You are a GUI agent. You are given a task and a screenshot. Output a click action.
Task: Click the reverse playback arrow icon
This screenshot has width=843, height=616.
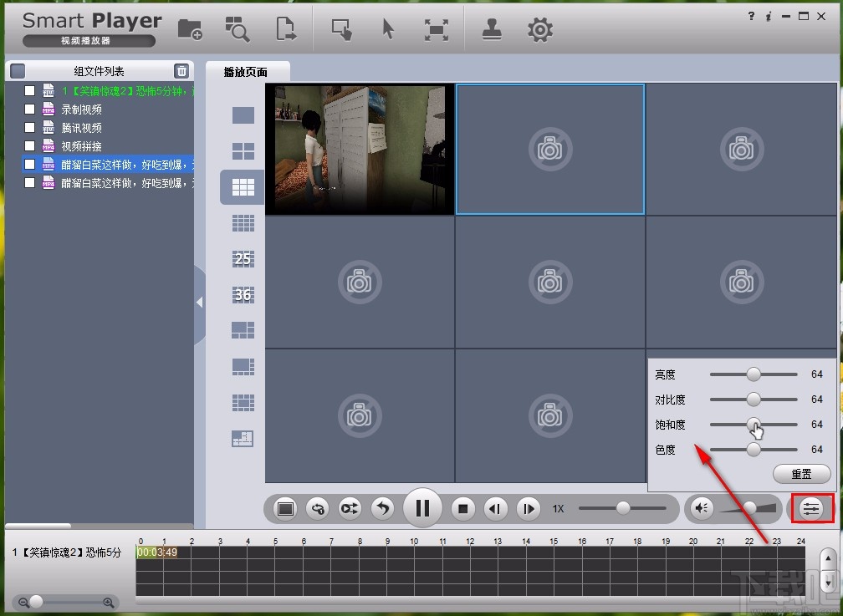coord(382,508)
